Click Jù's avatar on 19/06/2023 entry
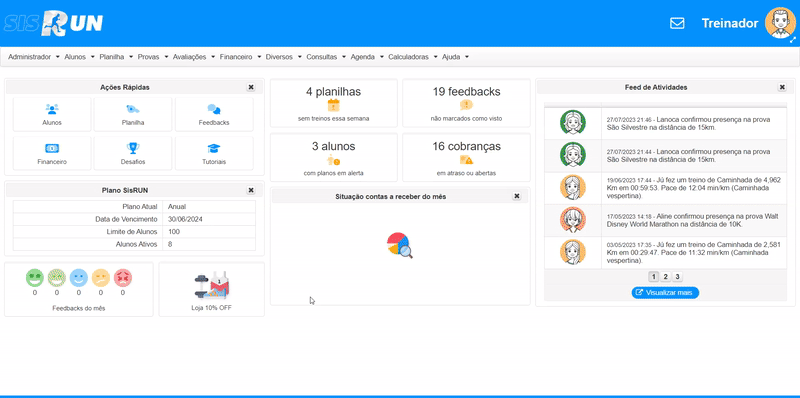This screenshot has width=800, height=398. coord(572,187)
